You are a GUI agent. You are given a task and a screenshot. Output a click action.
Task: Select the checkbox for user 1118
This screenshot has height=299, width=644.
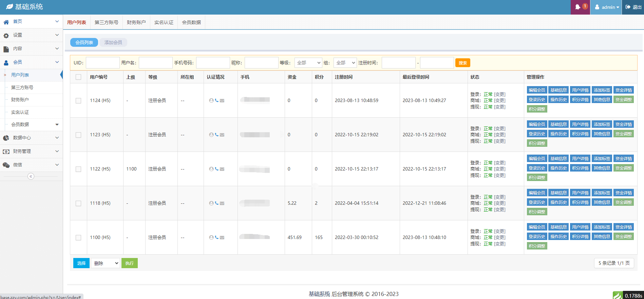click(78, 203)
